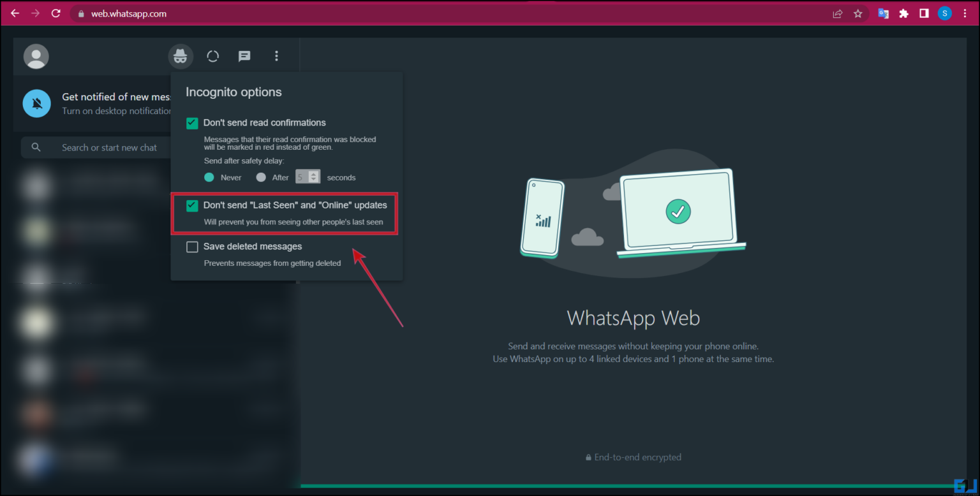Click the Status updates circle icon

point(212,56)
